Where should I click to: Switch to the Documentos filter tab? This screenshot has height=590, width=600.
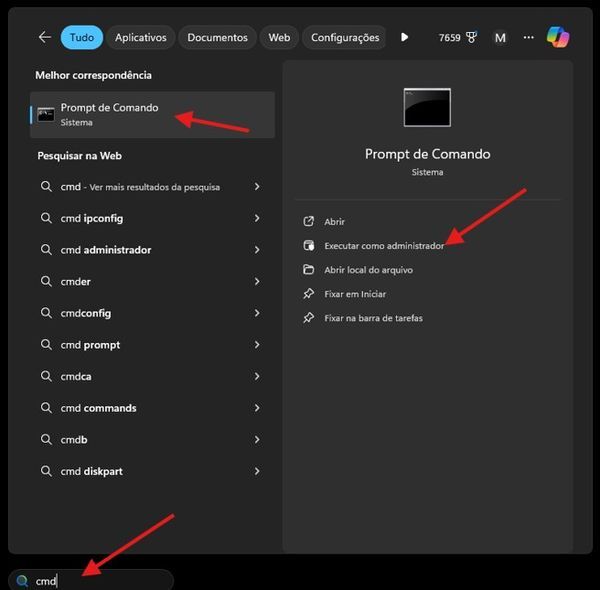tap(217, 38)
